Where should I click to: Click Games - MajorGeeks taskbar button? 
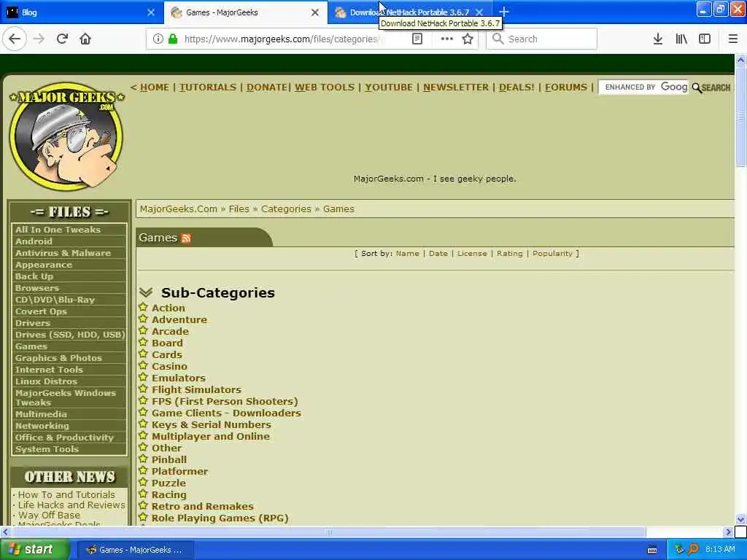click(136, 550)
